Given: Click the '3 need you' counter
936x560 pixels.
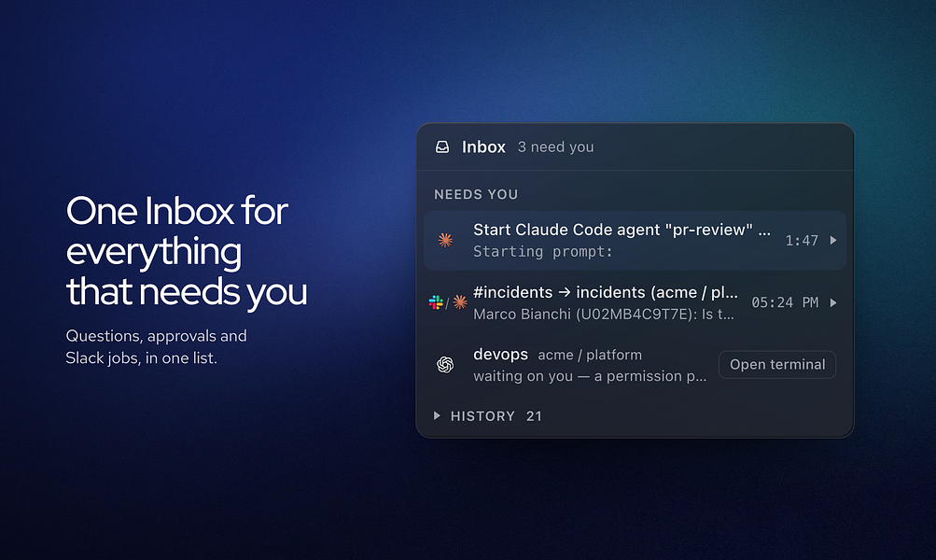Looking at the screenshot, I should 555,147.
